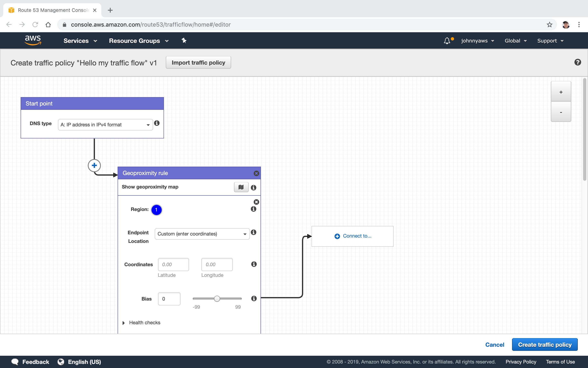The image size is (588, 368).
Task: Reload the page
Action: pyautogui.click(x=35, y=25)
